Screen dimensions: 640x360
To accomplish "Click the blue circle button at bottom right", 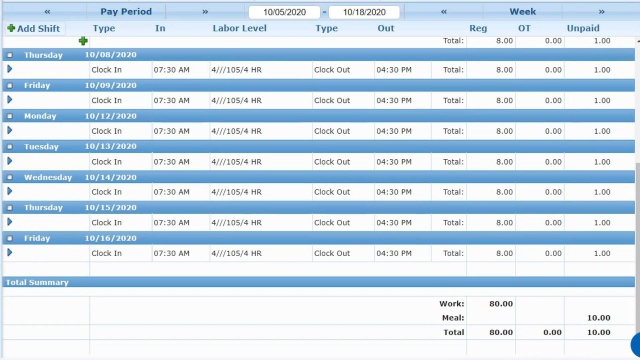I will coord(636,345).
